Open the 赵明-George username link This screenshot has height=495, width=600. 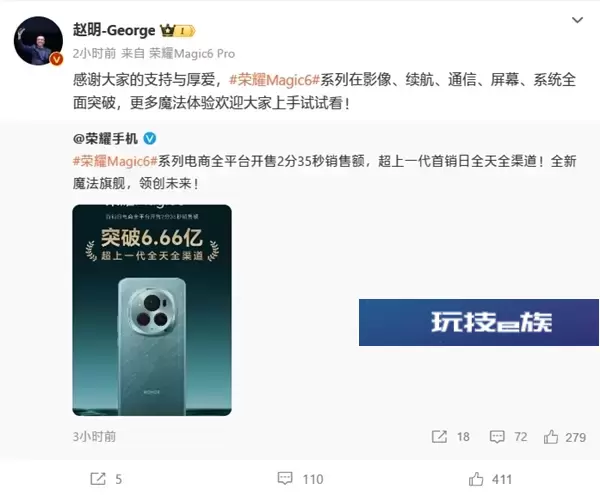[114, 31]
